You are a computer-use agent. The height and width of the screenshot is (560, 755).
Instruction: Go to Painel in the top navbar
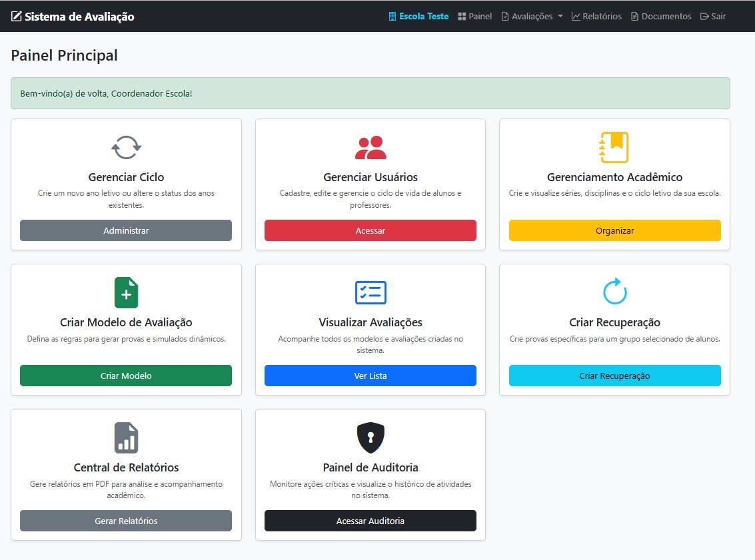click(474, 17)
